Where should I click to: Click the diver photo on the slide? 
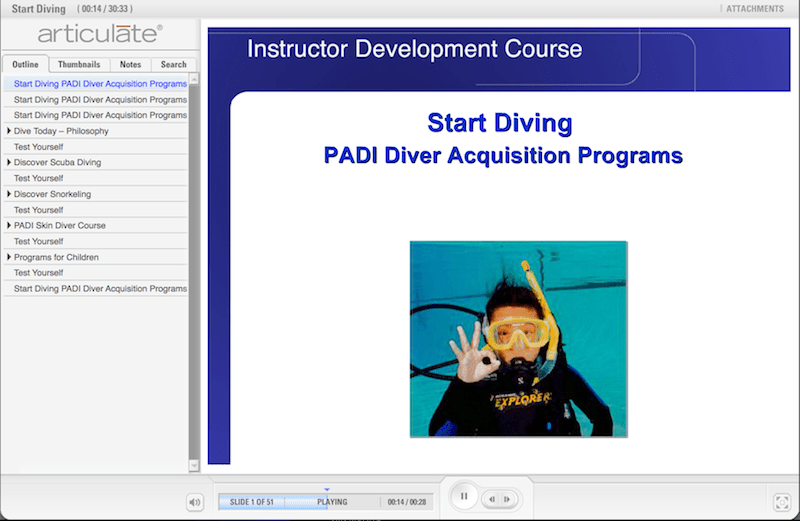518,339
